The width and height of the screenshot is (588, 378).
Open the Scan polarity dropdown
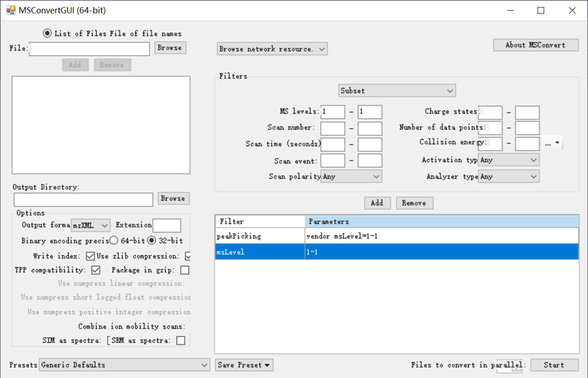tap(352, 176)
